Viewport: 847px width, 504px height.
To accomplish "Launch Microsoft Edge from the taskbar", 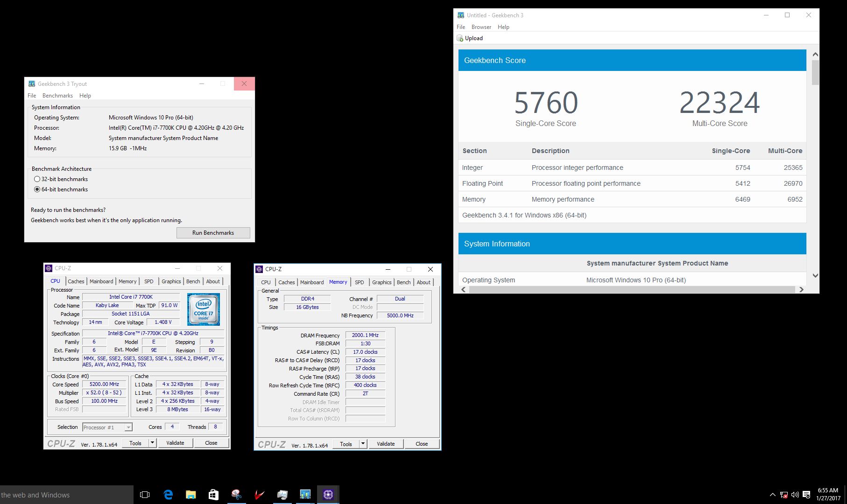I will pyautogui.click(x=168, y=495).
